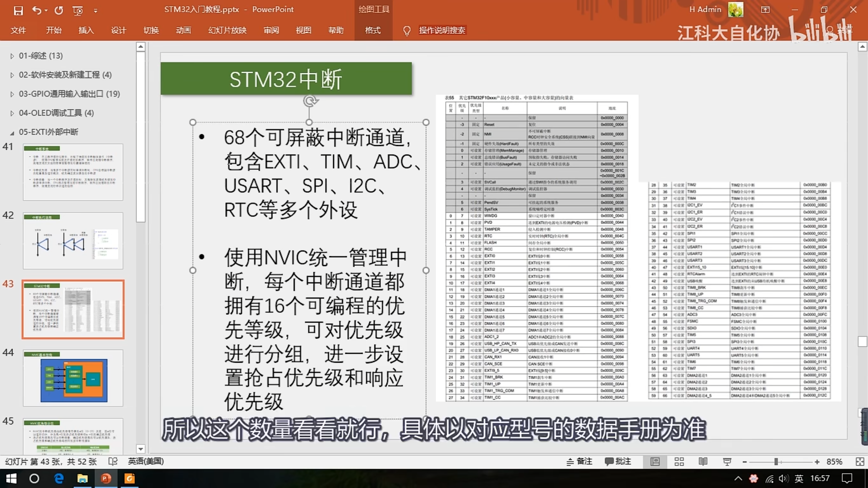This screenshot has height=488, width=868.
Task: Toggle the 备注 notes pane
Action: [579, 461]
